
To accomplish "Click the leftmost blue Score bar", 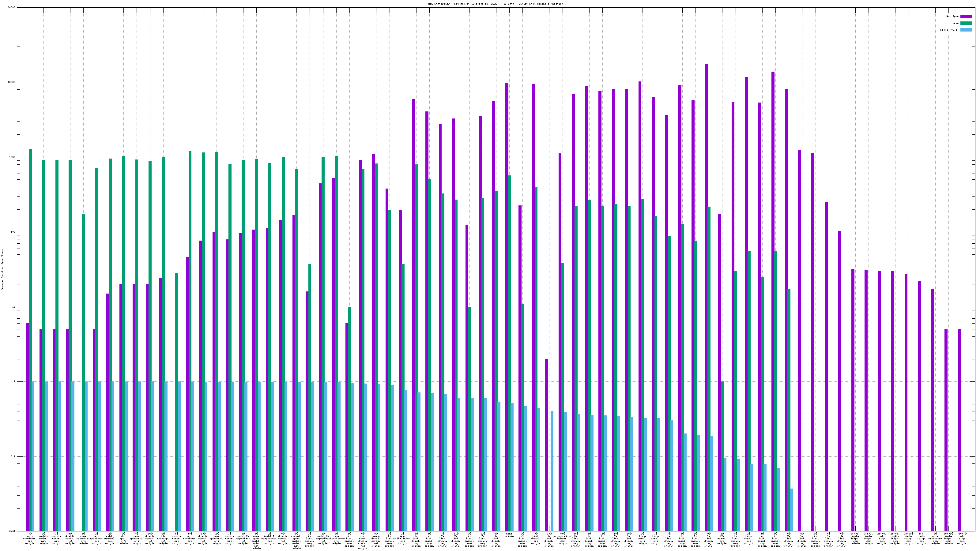I will [33, 456].
